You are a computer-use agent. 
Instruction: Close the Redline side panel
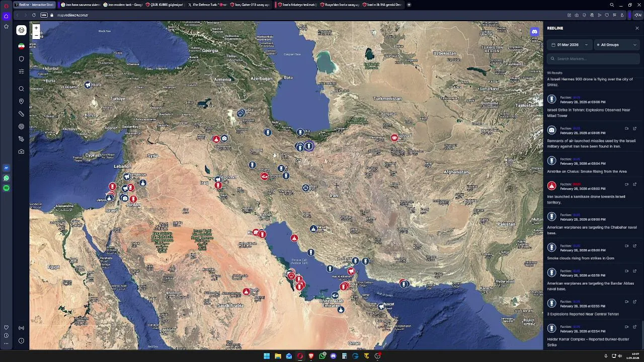[637, 28]
